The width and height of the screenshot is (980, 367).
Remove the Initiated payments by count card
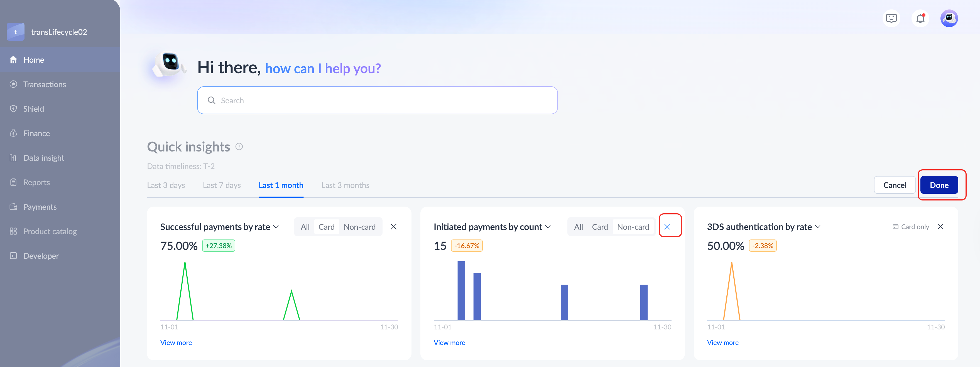coord(667,227)
